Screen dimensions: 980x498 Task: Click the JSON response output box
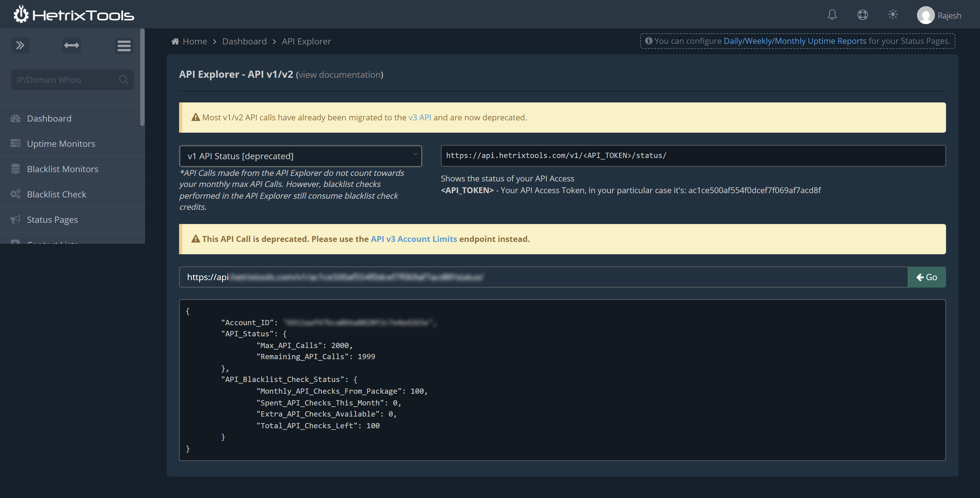[562, 380]
